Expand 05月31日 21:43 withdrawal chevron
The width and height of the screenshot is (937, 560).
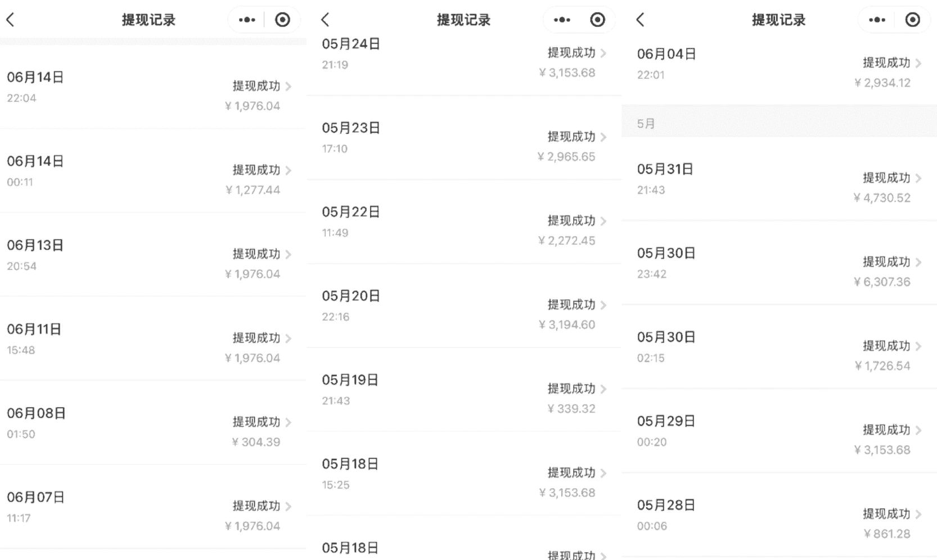[918, 178]
